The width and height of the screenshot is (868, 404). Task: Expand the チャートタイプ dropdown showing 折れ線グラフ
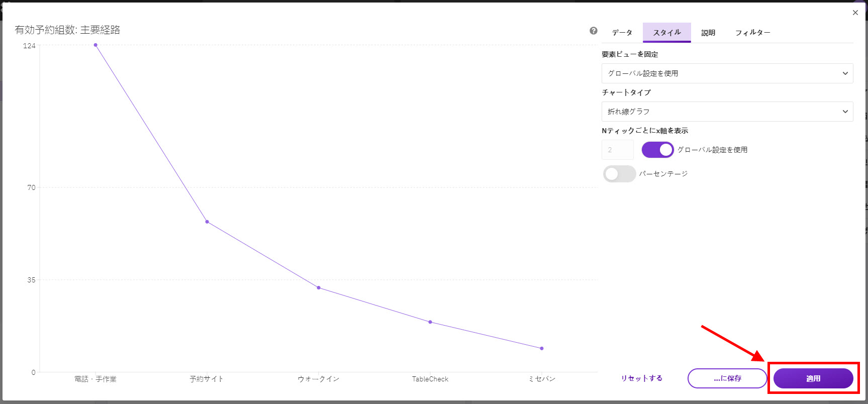point(727,112)
